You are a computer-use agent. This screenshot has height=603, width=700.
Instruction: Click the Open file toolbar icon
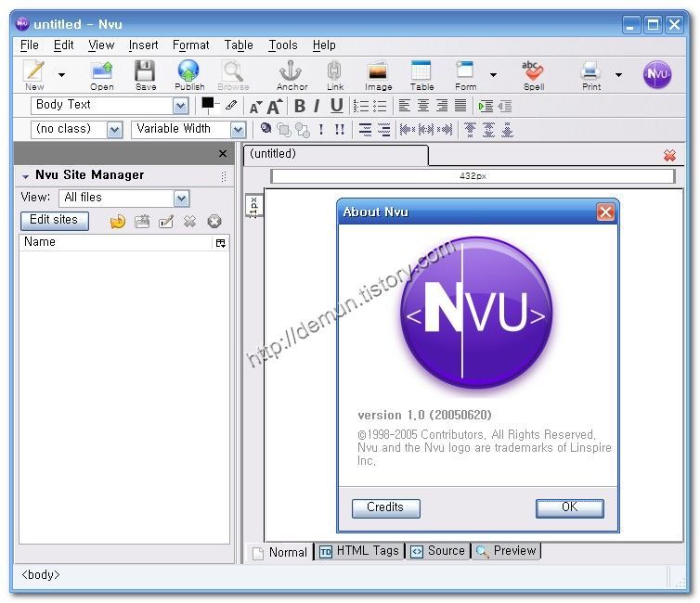102,75
